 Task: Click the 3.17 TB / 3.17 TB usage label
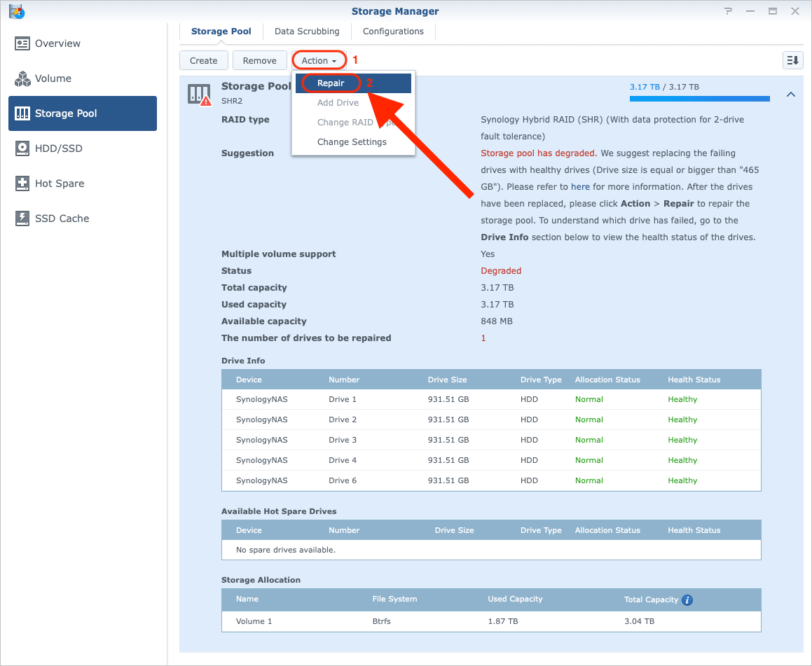pyautogui.click(x=664, y=87)
